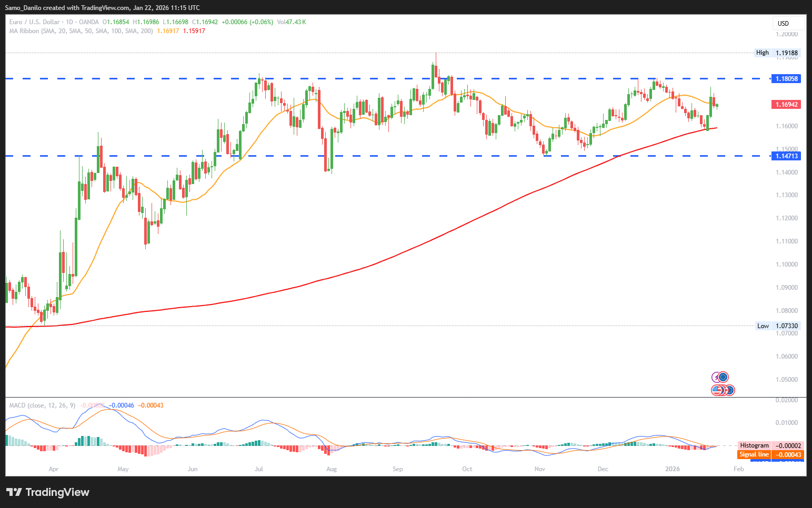Select the MACD indicator legend
The height and width of the screenshot is (508, 812).
coord(42,405)
